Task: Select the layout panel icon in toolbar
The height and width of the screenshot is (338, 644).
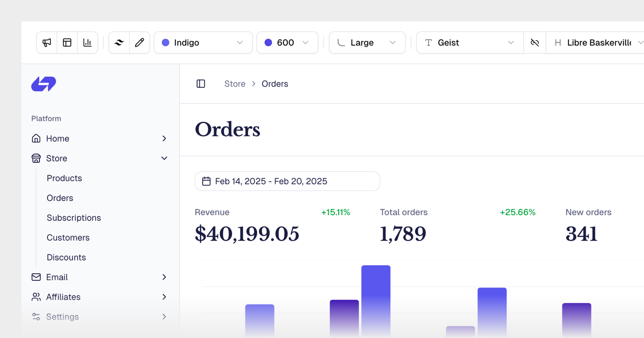Action: pyautogui.click(x=67, y=43)
